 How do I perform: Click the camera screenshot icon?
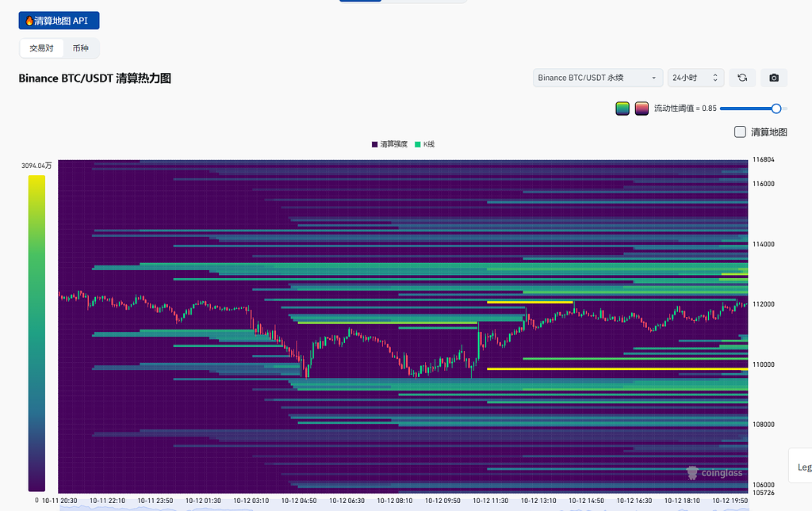click(x=774, y=78)
